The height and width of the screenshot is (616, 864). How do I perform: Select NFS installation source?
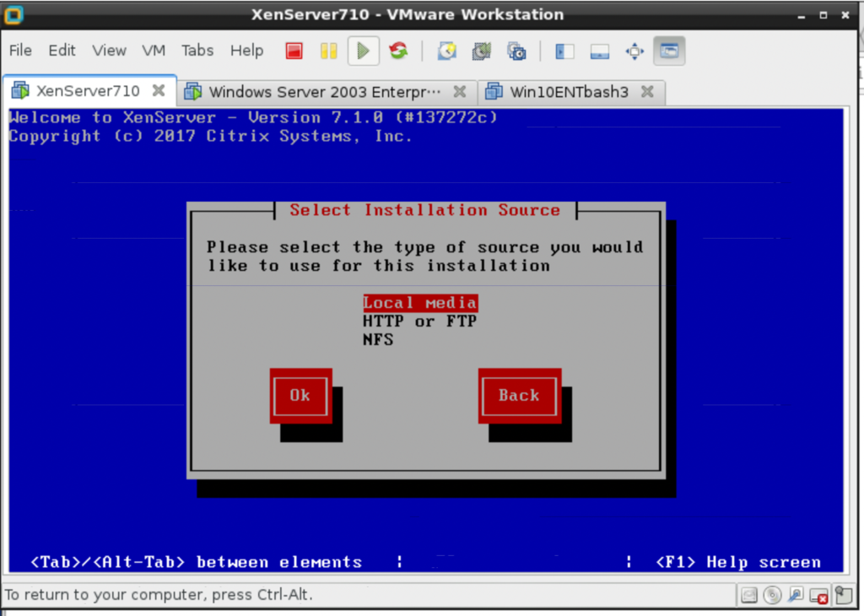pos(378,339)
